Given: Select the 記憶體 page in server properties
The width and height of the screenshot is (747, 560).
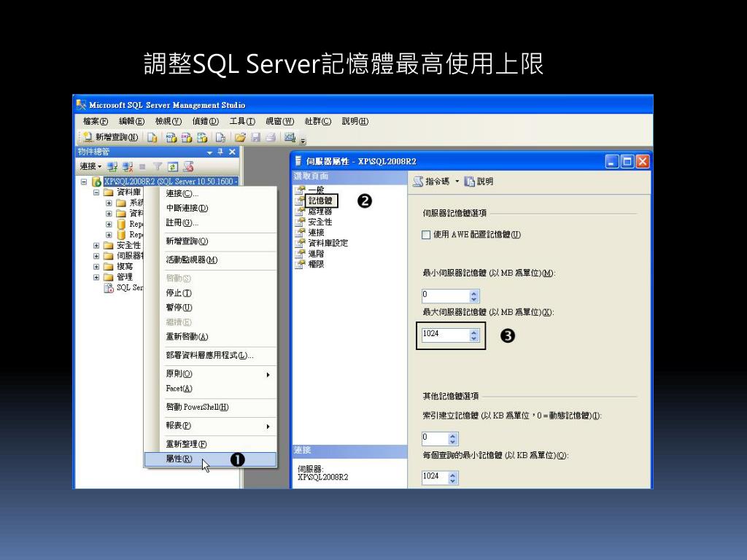Looking at the screenshot, I should pos(320,201).
